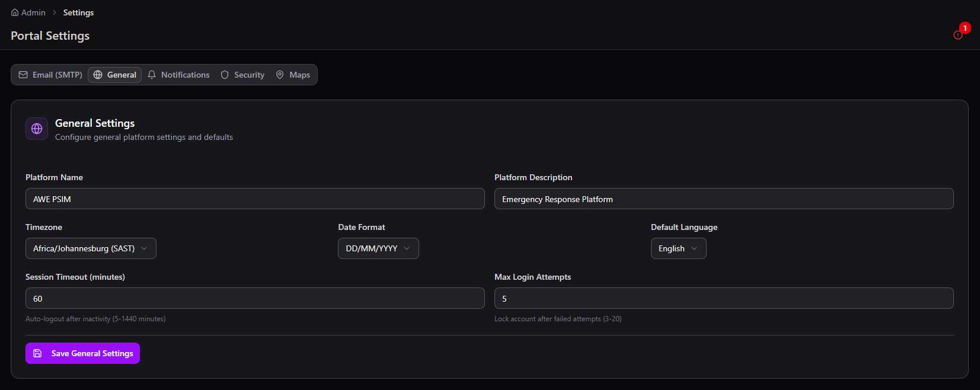Click the General Settings heading text
This screenshot has width=980, height=390.
[x=95, y=123]
